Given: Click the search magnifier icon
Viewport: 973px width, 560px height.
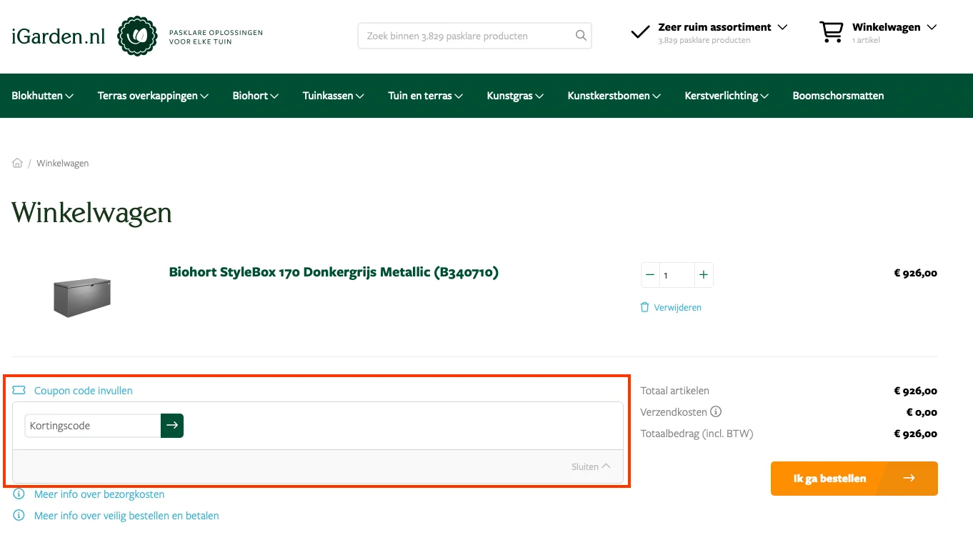Looking at the screenshot, I should click(581, 36).
